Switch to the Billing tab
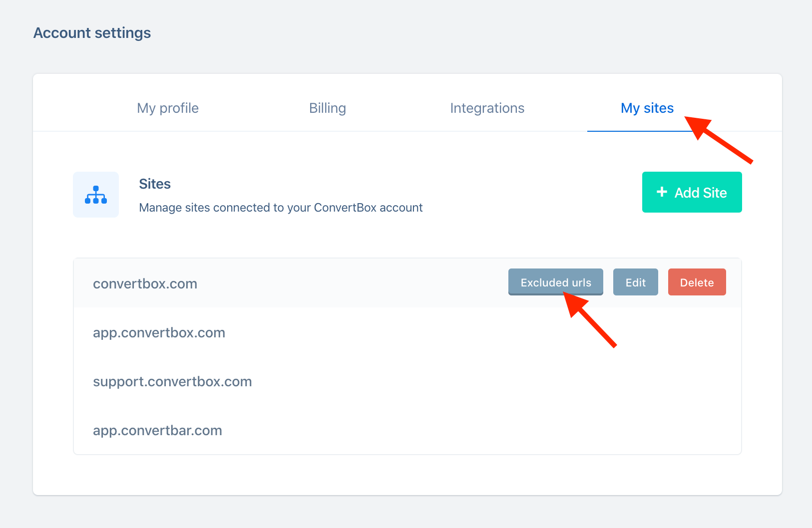This screenshot has height=528, width=812. (x=328, y=108)
